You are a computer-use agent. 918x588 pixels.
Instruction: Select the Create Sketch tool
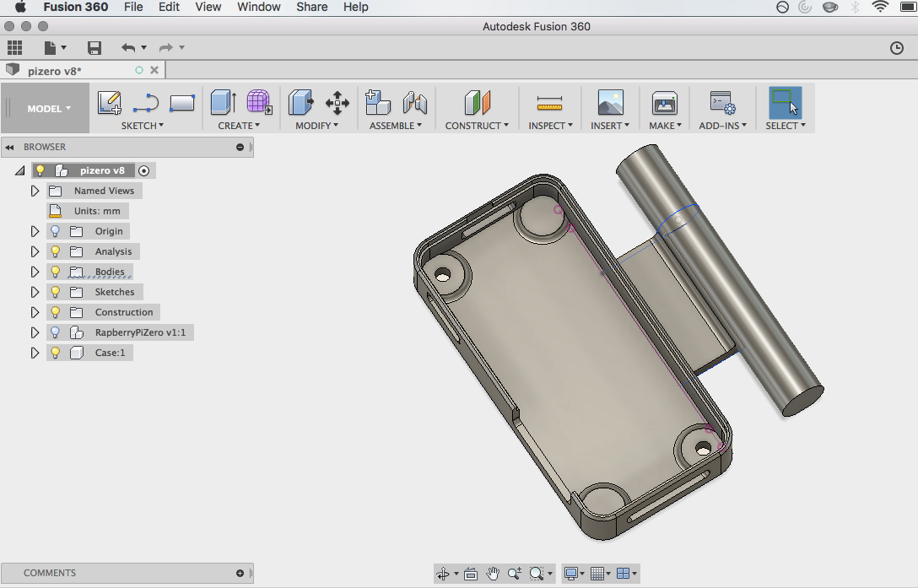[110, 102]
